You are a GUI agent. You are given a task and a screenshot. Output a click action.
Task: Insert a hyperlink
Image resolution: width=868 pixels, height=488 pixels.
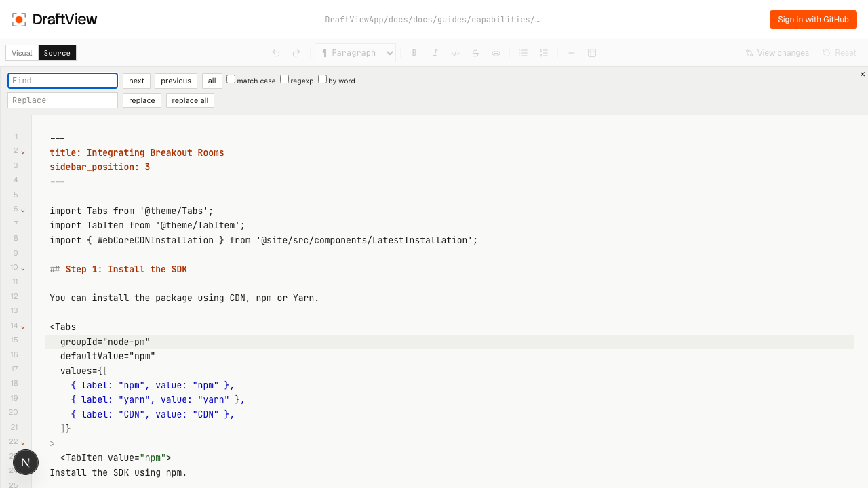[x=496, y=53]
